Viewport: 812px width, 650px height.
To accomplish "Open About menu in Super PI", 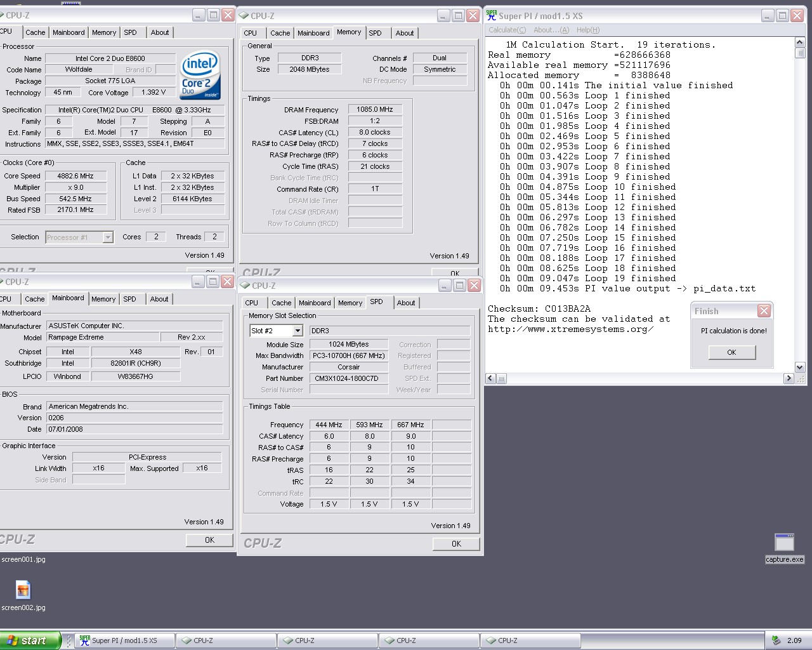I will click(551, 30).
